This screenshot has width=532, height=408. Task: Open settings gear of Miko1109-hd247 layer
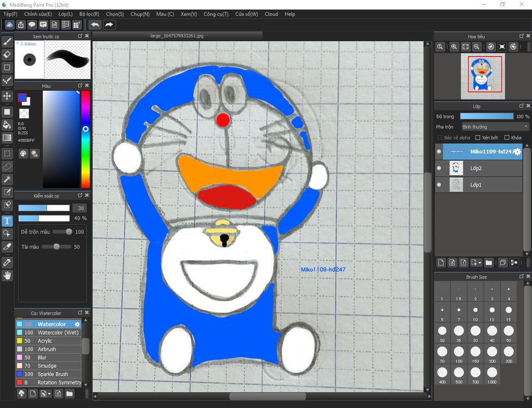517,152
